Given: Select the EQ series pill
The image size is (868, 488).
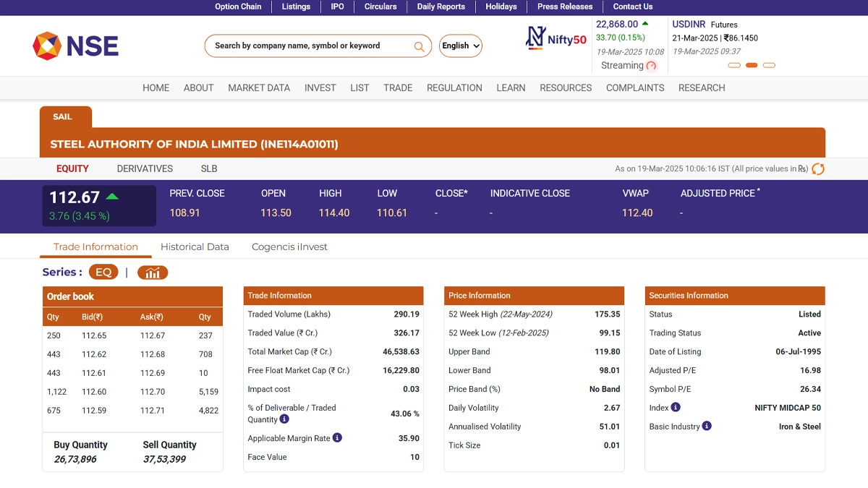Looking at the screenshot, I should (x=103, y=273).
